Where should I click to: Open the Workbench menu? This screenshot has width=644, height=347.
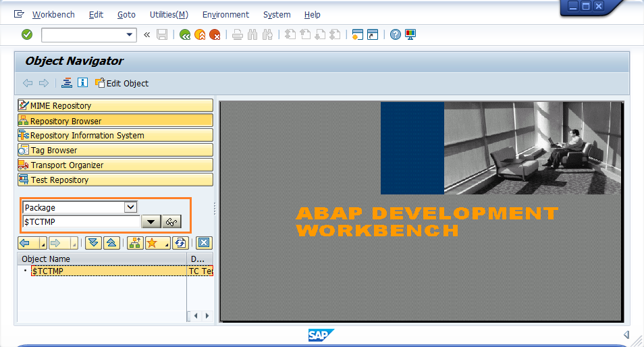tap(53, 15)
